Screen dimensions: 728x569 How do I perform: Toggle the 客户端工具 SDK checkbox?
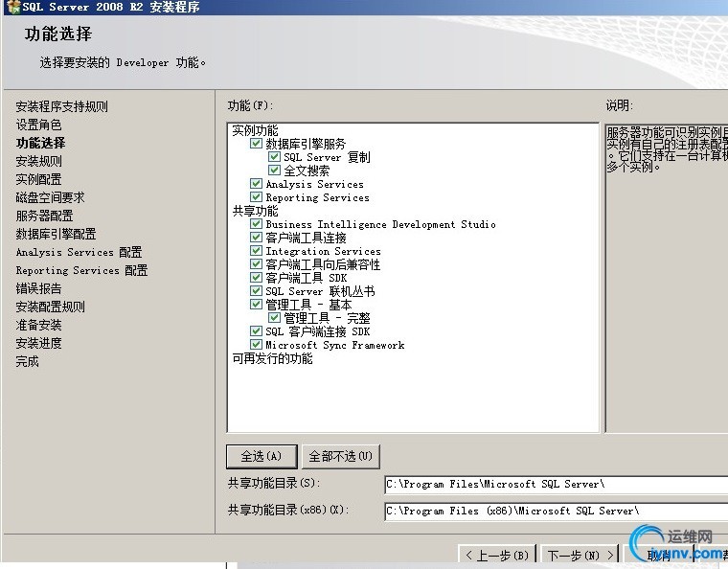tap(256, 278)
